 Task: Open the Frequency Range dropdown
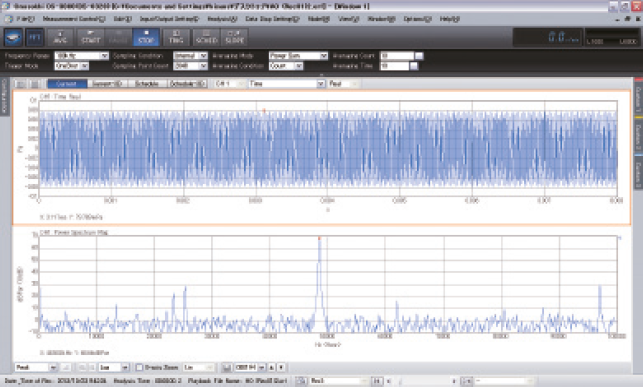pyautogui.click(x=82, y=56)
